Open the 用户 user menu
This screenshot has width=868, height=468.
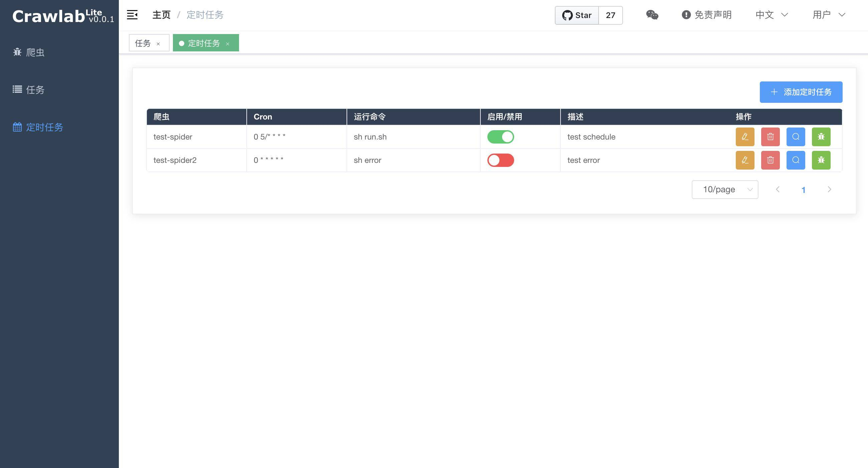point(829,15)
